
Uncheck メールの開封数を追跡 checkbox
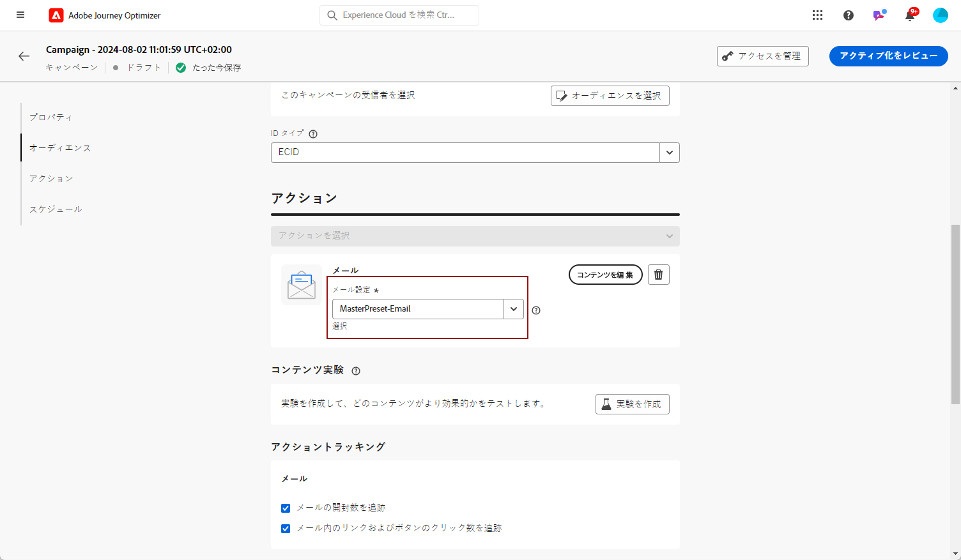[286, 508]
